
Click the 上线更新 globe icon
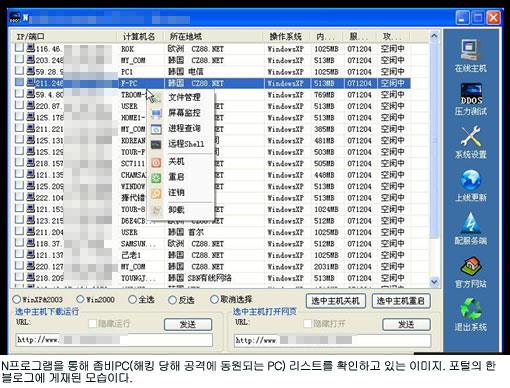tap(471, 186)
